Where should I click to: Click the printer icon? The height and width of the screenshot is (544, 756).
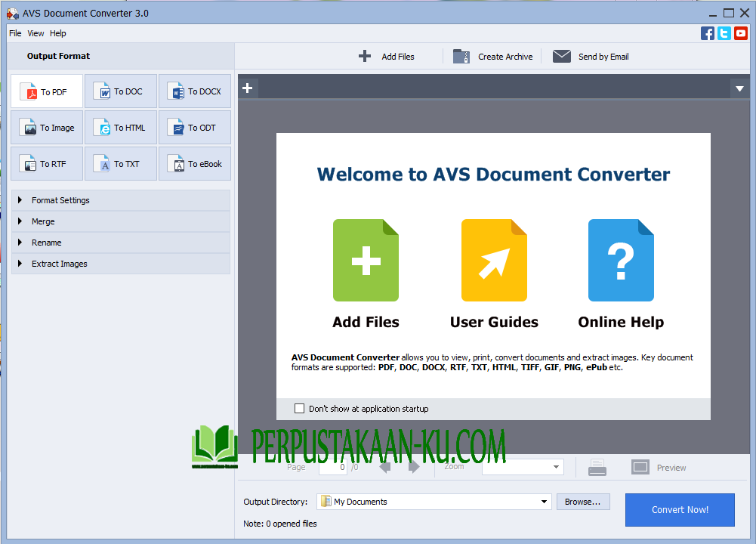[597, 468]
